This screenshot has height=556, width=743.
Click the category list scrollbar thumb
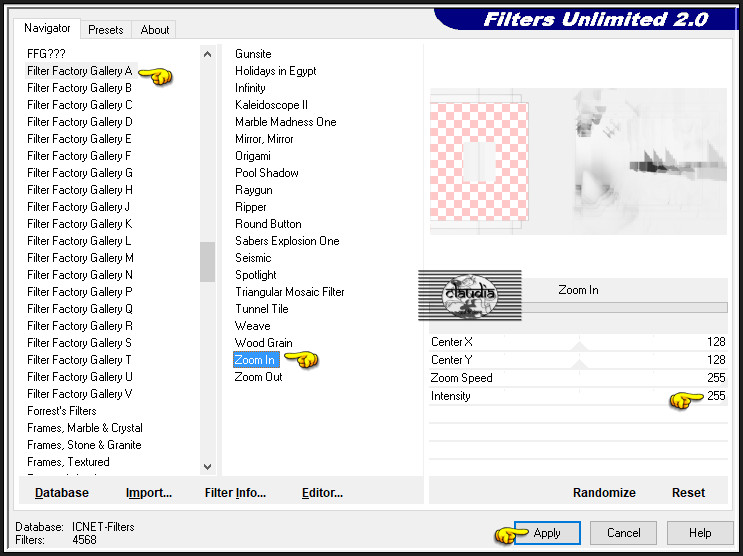[207, 262]
